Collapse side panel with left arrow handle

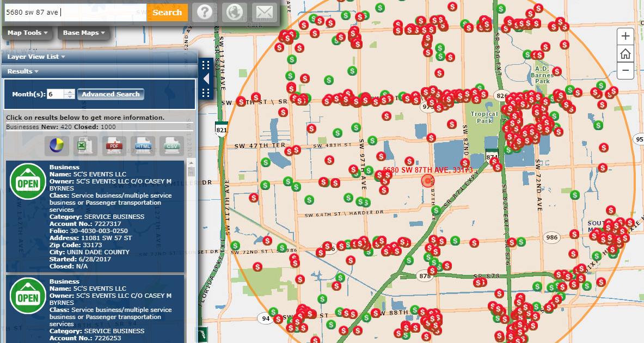point(206,79)
